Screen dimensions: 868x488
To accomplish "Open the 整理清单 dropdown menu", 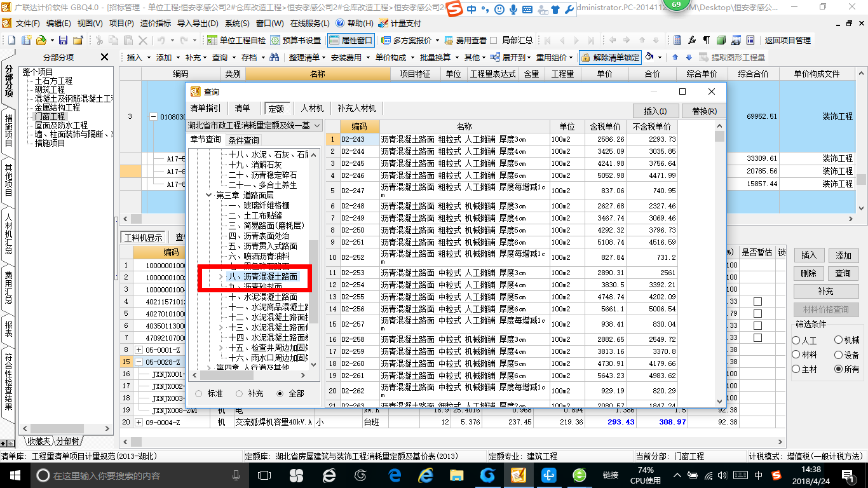I will tap(307, 57).
